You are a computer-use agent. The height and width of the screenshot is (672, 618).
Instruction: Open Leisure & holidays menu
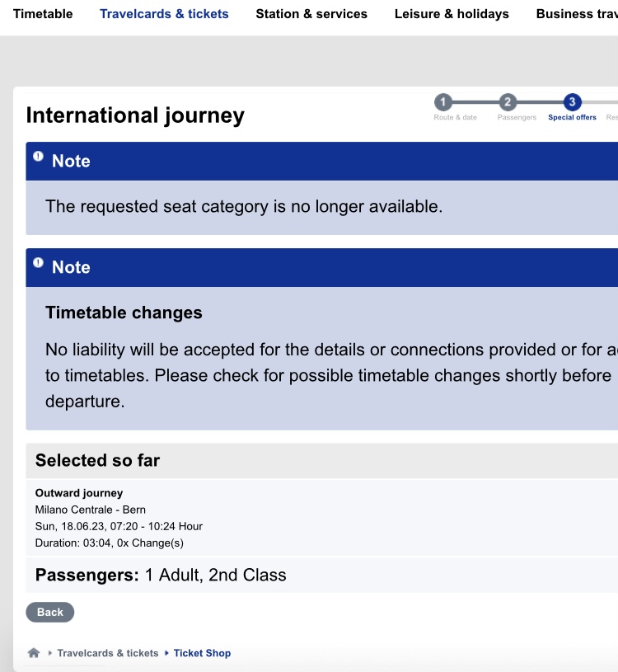[452, 14]
